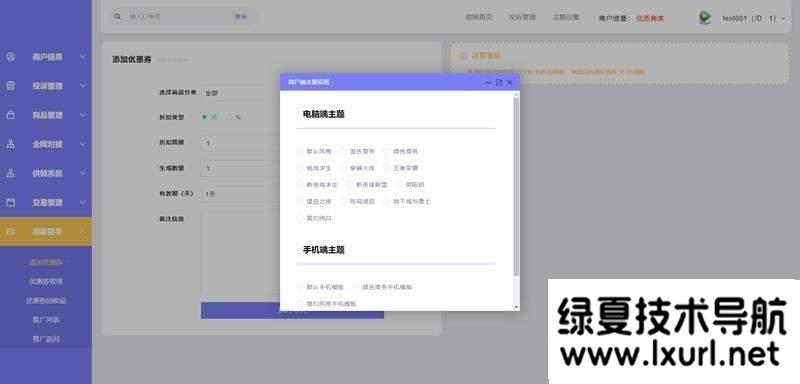The width and height of the screenshot is (800, 384).
Task: Click the 商户信息 user icon in sidebar
Action: point(11,57)
